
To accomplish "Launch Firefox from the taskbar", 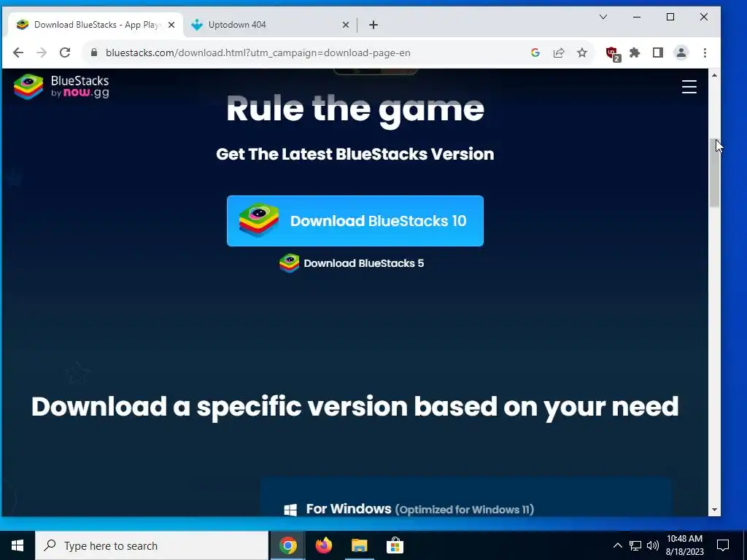I will pos(323,545).
